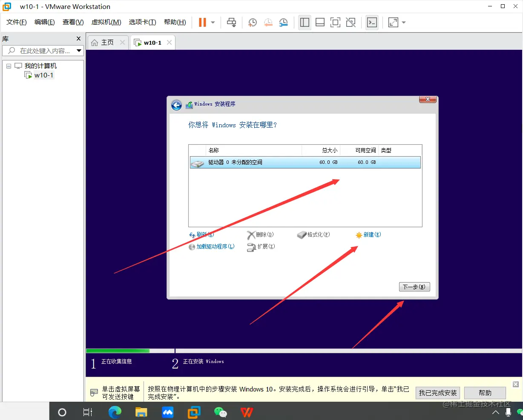This screenshot has height=420, width=523.
Task: Click the 扩展(X) option
Action: pyautogui.click(x=261, y=247)
